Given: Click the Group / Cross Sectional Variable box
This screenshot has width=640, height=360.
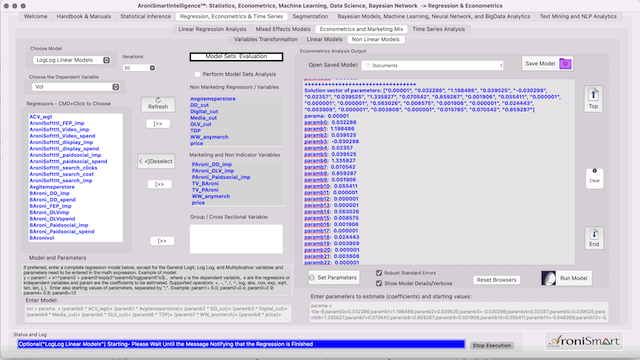Looking at the screenshot, I should tap(236, 239).
